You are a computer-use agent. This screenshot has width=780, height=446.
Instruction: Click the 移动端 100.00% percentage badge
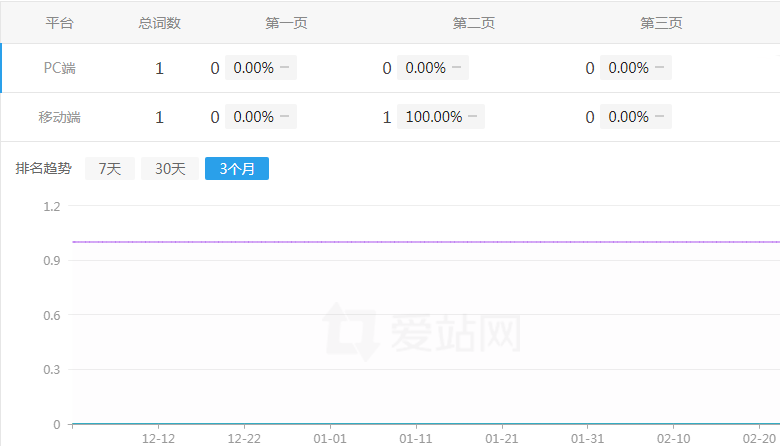point(434,117)
